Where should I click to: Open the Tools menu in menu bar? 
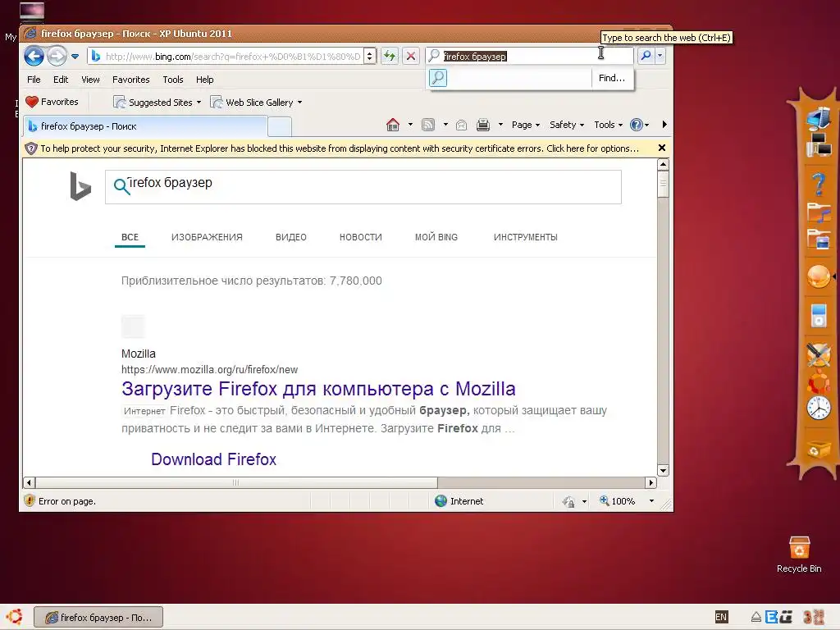[x=173, y=80]
